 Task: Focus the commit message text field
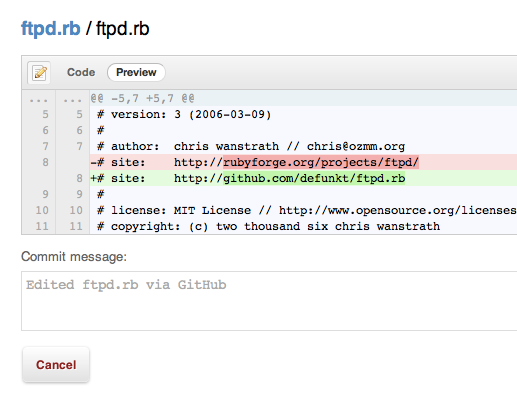(269, 301)
